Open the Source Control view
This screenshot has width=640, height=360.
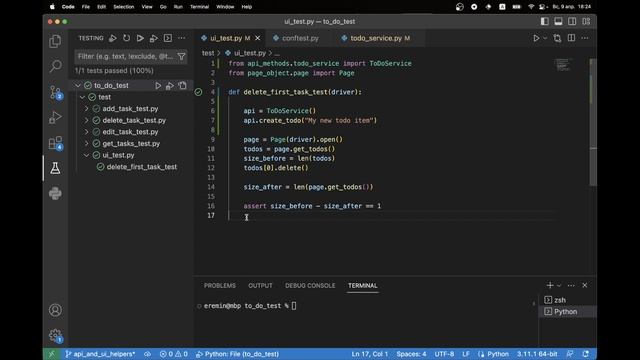pos(55,92)
